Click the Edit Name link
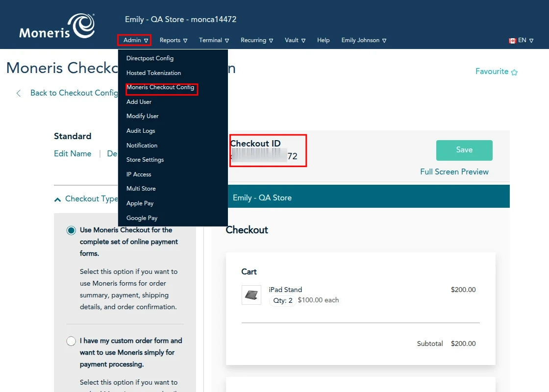 point(73,154)
